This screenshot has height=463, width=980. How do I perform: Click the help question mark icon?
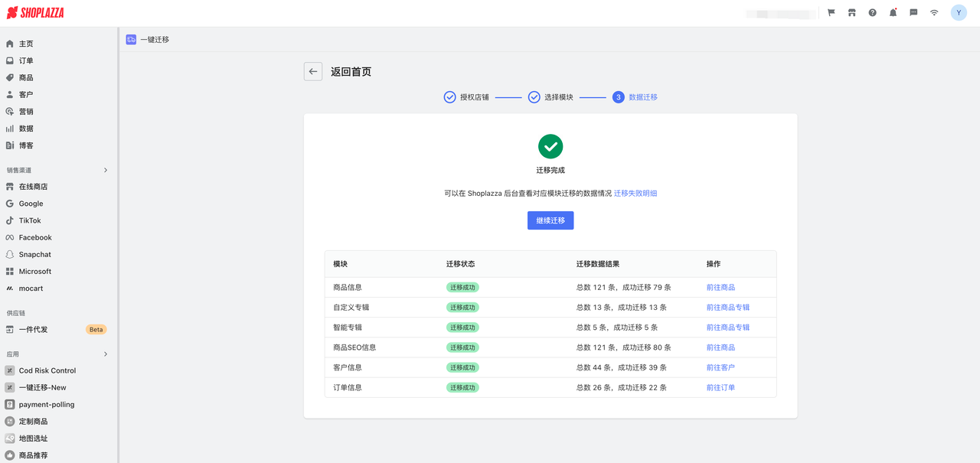[x=872, y=13]
